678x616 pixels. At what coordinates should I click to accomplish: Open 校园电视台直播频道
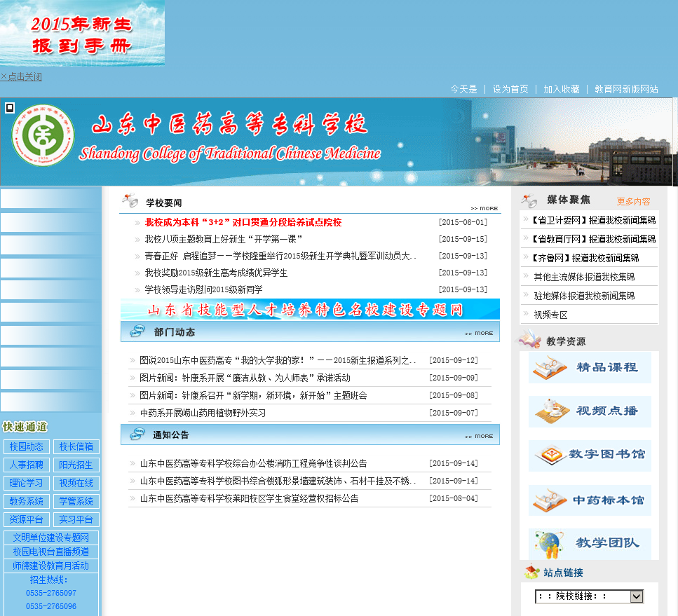pyautogui.click(x=51, y=552)
